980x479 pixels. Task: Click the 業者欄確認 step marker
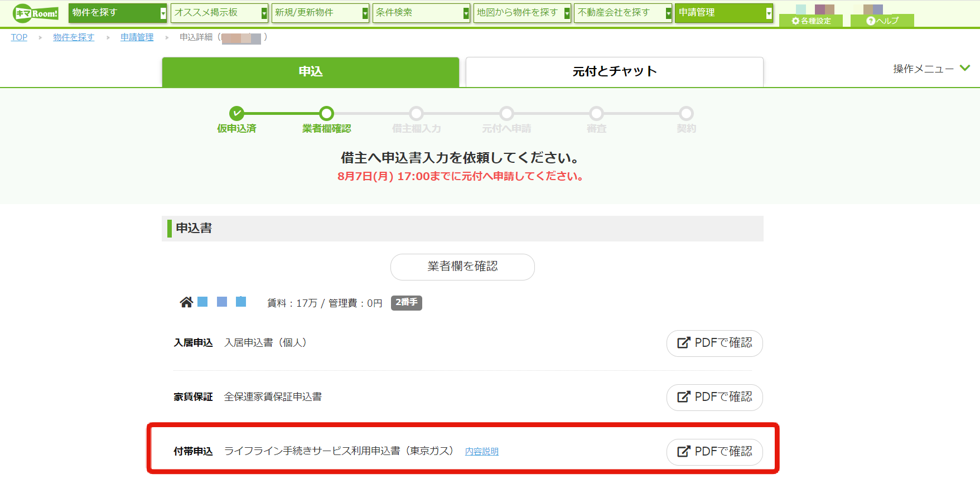[327, 113]
